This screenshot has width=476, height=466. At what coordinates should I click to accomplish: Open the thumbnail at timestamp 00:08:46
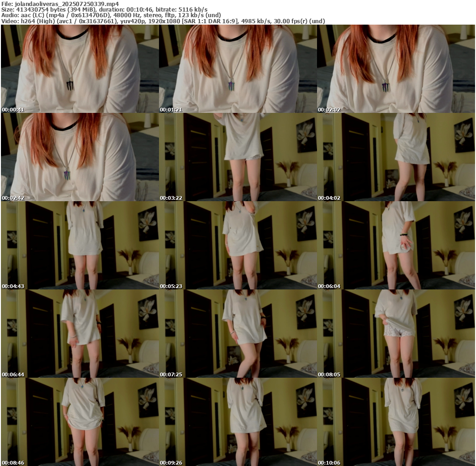coord(79,422)
